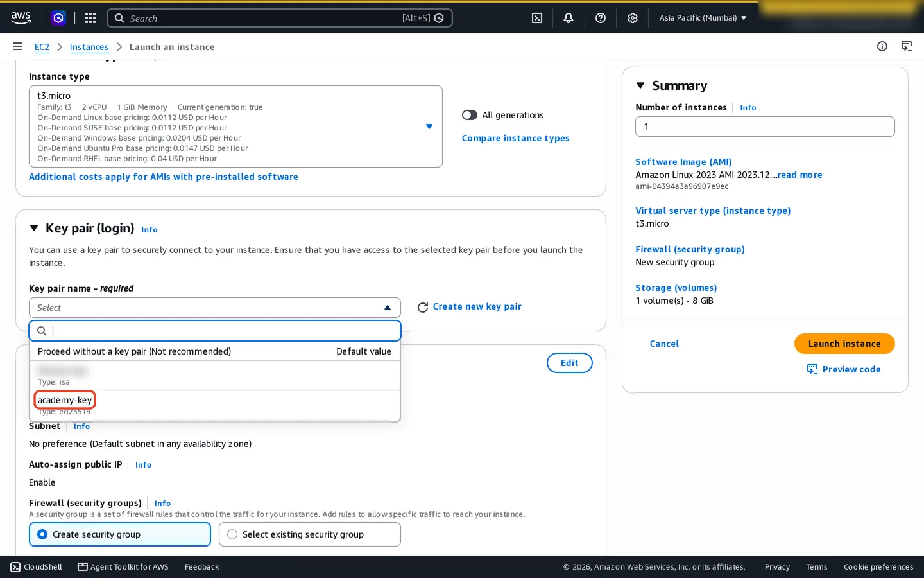This screenshot has height=578, width=924.
Task: Collapse the Summary panel
Action: (640, 85)
